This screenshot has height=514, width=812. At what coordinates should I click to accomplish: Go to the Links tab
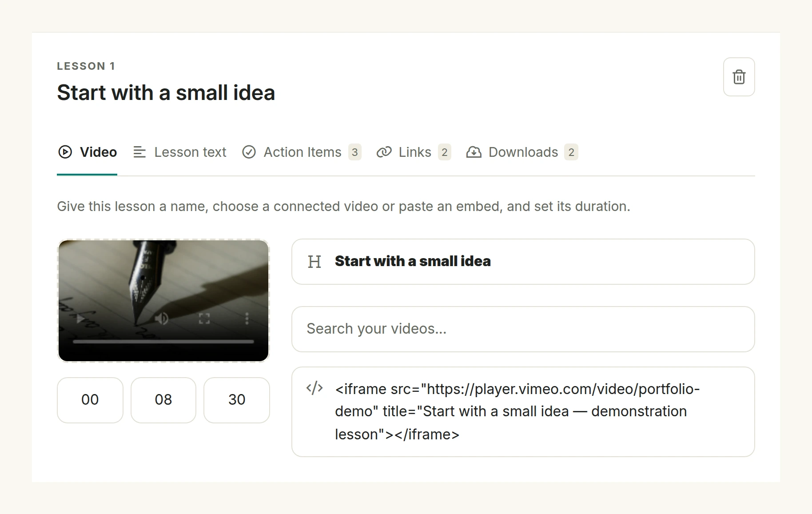(414, 152)
